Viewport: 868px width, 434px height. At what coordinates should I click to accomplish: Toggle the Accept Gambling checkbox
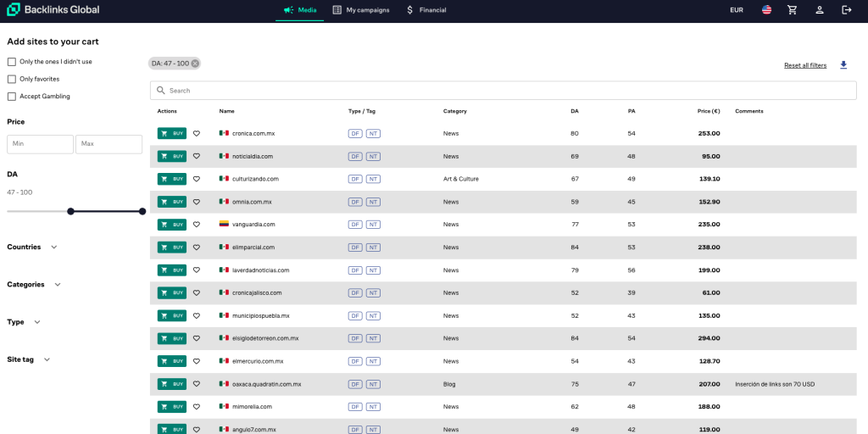pyautogui.click(x=12, y=97)
